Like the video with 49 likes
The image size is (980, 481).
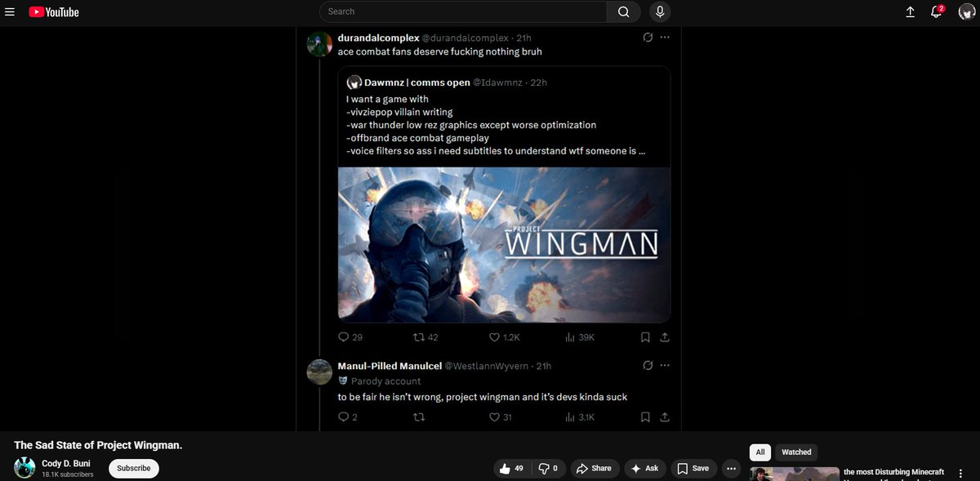click(x=511, y=468)
